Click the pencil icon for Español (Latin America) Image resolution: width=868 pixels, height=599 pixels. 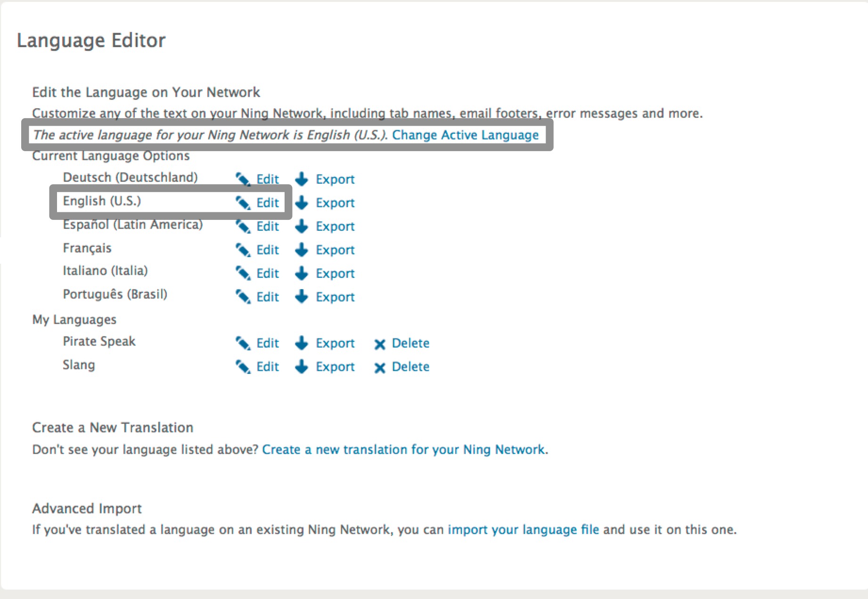pyautogui.click(x=243, y=226)
